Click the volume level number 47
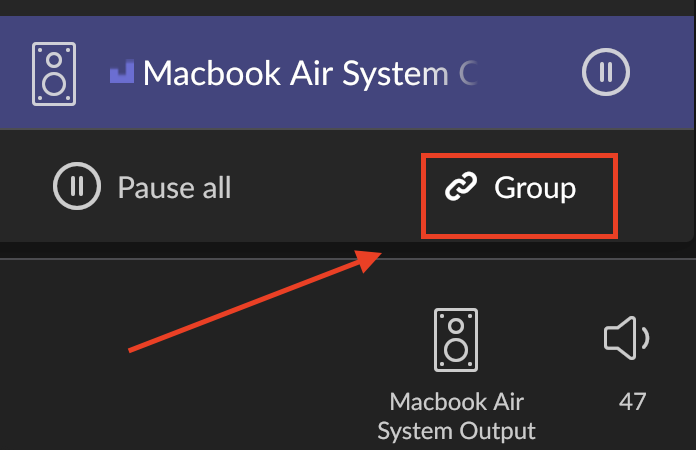The width and height of the screenshot is (696, 450). (x=633, y=402)
